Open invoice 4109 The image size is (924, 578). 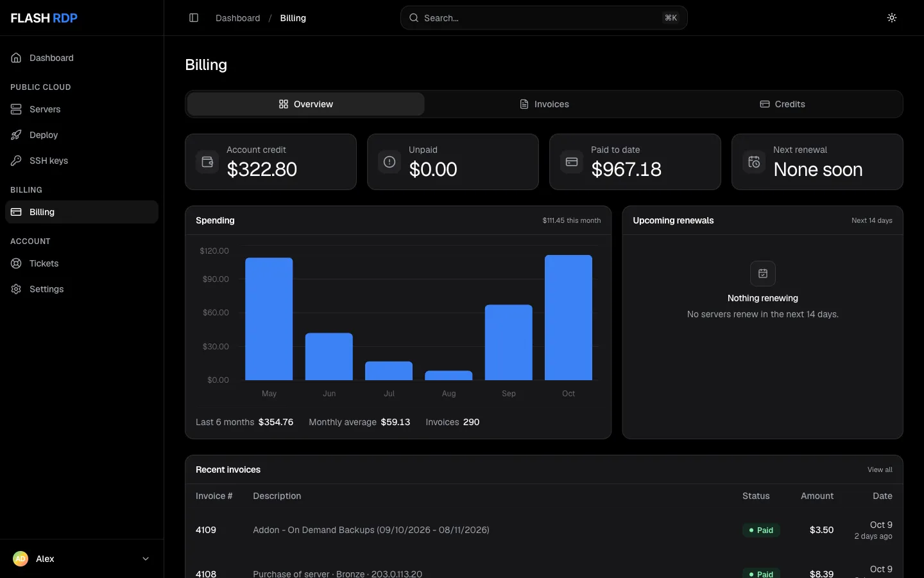(x=206, y=530)
